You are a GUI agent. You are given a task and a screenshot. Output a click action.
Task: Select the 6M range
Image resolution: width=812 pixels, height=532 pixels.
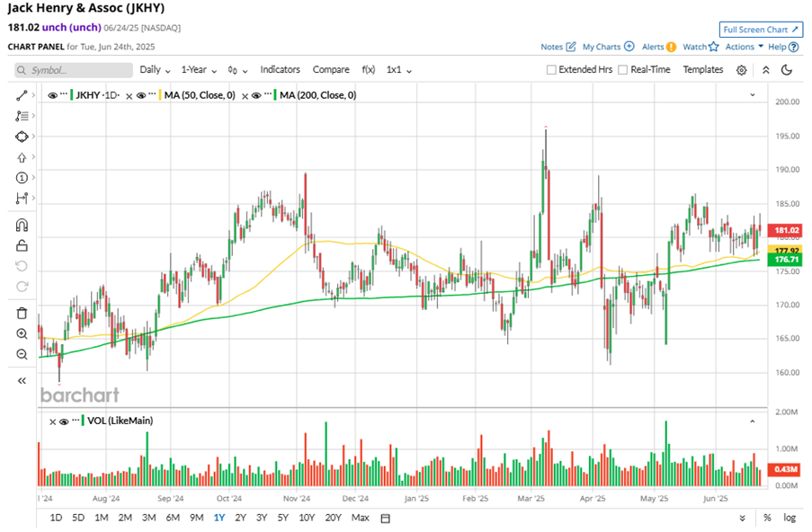[x=173, y=518]
